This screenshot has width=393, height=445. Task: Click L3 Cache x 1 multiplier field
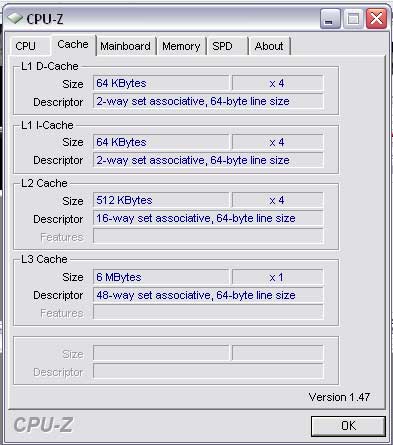[277, 277]
